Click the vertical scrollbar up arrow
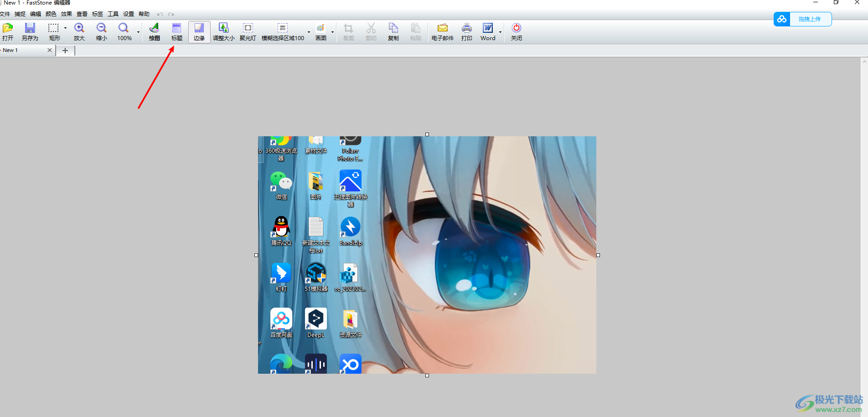 tap(864, 62)
